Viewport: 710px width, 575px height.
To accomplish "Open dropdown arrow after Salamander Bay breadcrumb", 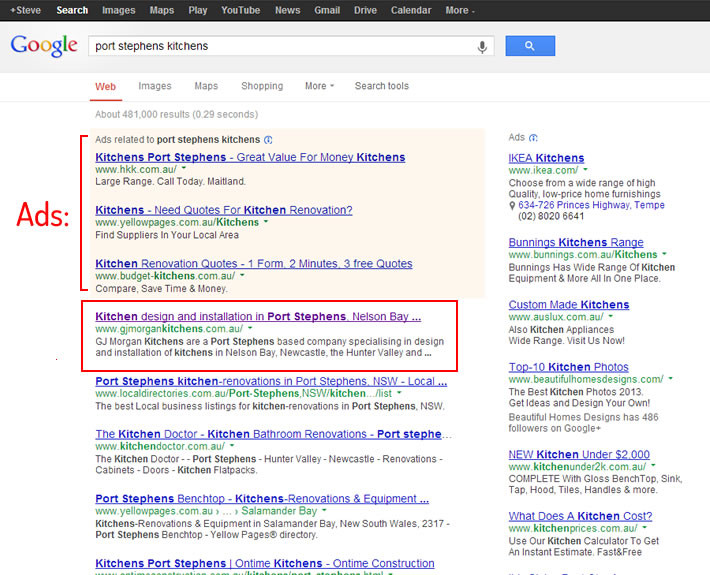I will (324, 510).
